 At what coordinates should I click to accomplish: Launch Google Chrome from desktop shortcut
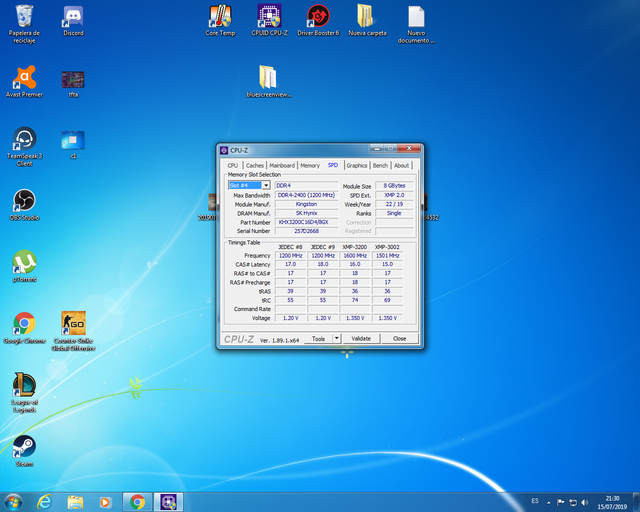pyautogui.click(x=24, y=328)
